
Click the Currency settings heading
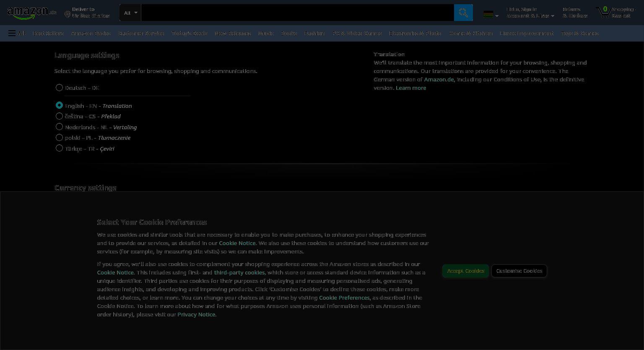coord(86,188)
